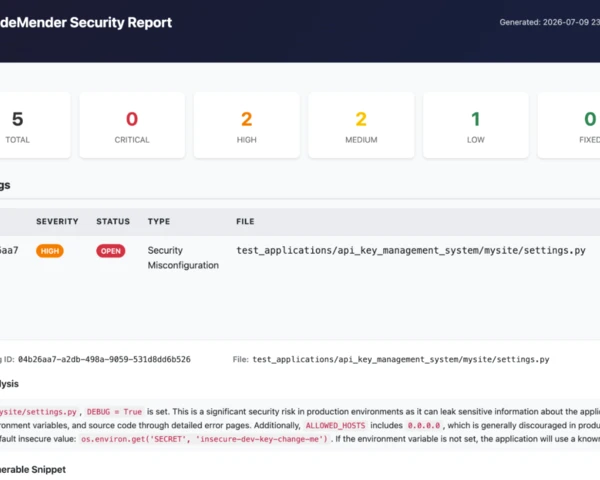The height and width of the screenshot is (480, 600).
Task: Click the Analysis section heading
Action: 9,384
